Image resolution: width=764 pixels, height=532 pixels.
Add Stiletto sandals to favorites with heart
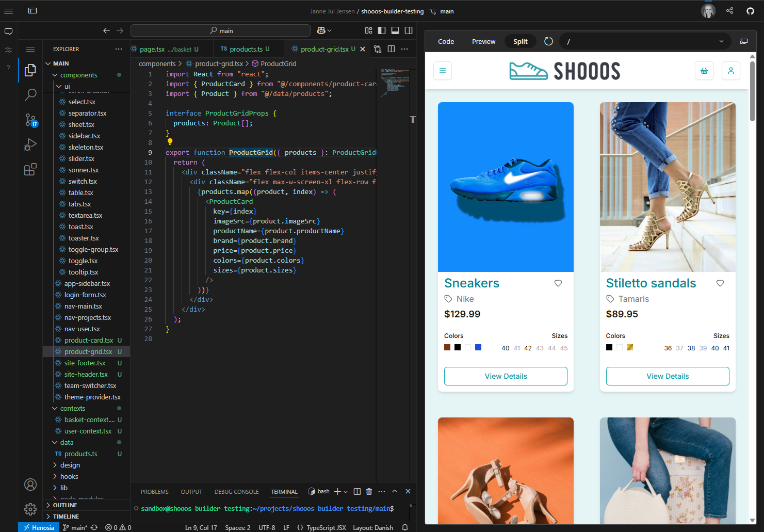(720, 283)
